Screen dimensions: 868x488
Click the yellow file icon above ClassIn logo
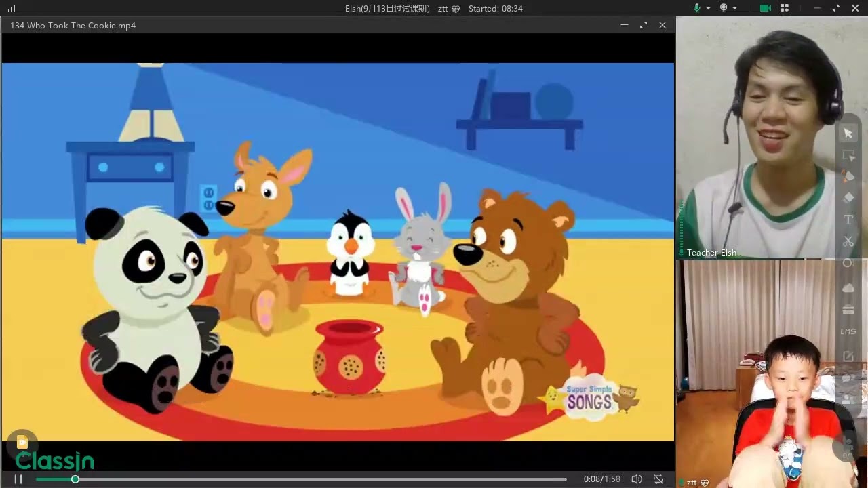pyautogui.click(x=22, y=442)
